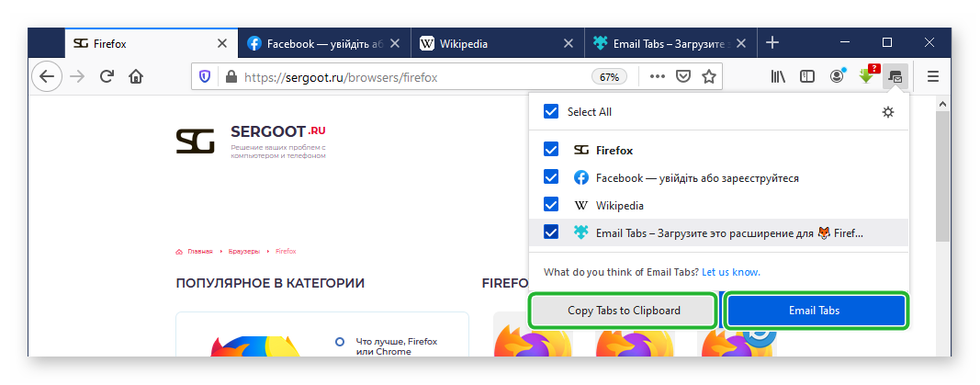This screenshot has height=385, width=980.
Task: Open the Library bookshelf icon
Action: tap(778, 77)
